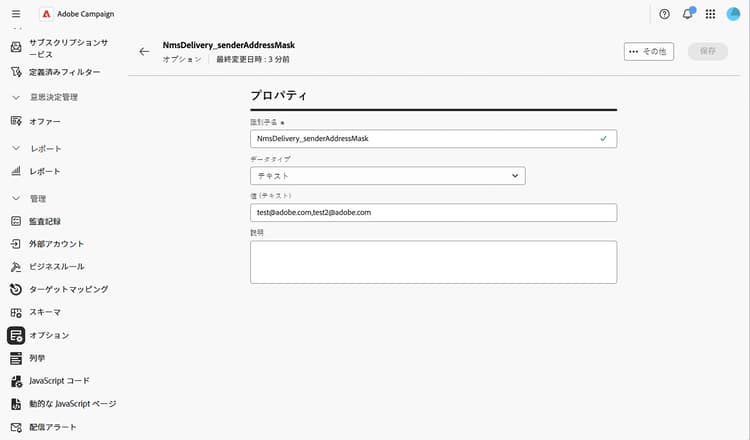Image resolution: width=750 pixels, height=440 pixels.
Task: Open 列挙 menu item
Action: click(37, 358)
